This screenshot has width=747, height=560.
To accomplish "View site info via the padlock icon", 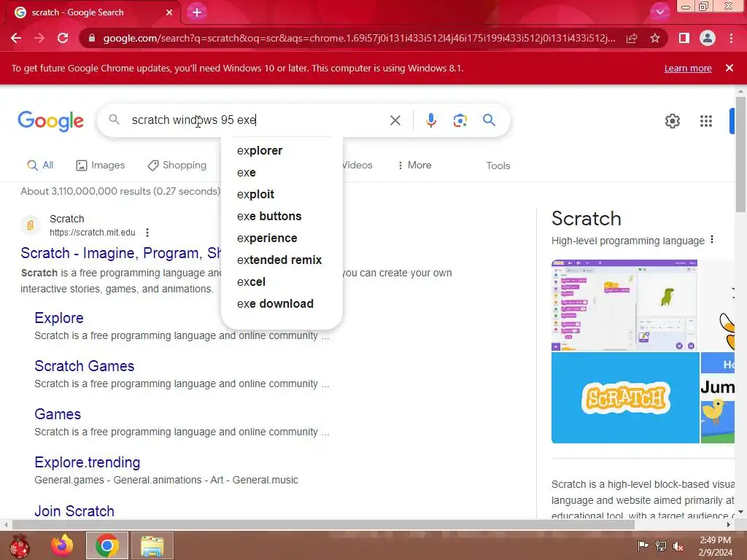I will 92,38.
